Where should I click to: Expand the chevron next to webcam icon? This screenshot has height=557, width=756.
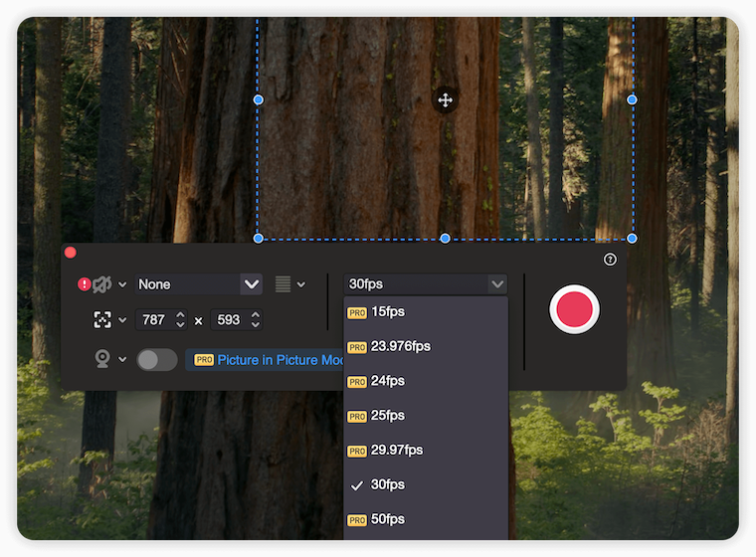point(122,359)
